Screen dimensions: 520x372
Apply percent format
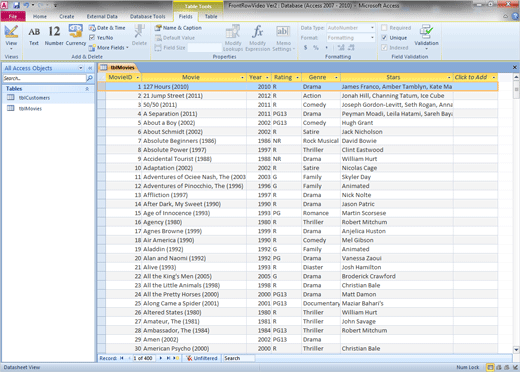pyautogui.click(x=316, y=48)
